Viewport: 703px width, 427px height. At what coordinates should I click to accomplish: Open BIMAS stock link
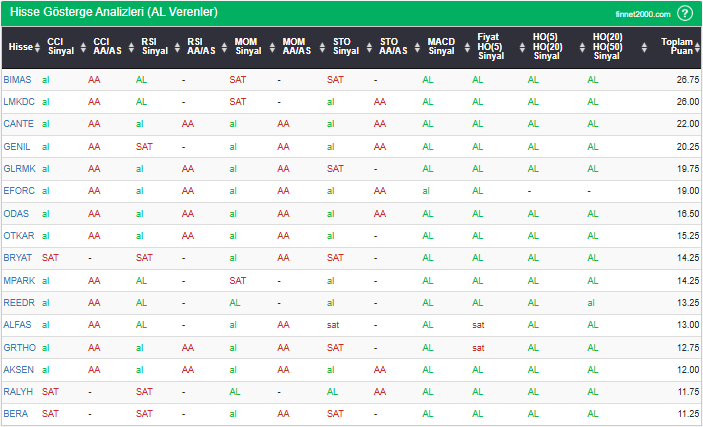coord(17,79)
